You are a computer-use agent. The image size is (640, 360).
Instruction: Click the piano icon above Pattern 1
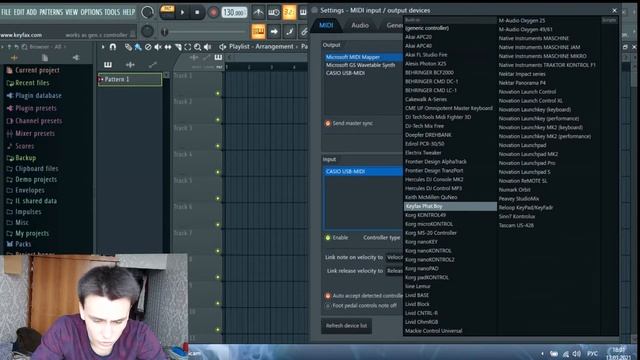pyautogui.click(x=108, y=64)
